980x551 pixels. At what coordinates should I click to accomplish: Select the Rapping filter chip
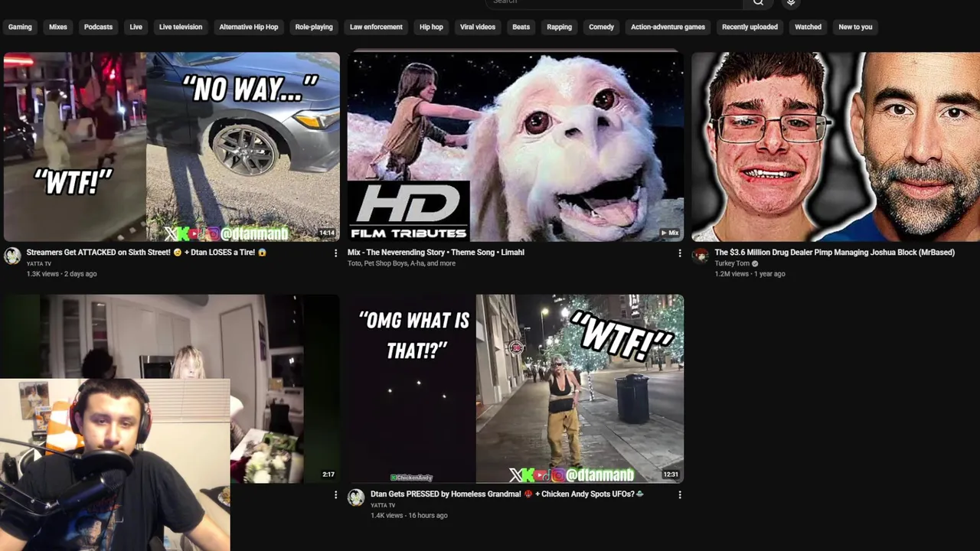(559, 27)
